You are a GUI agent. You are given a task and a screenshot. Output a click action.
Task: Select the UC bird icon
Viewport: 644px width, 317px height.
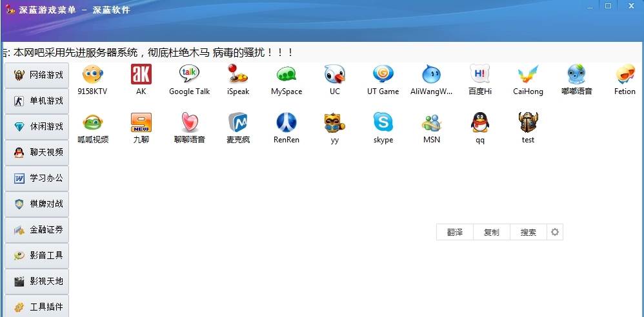pos(335,74)
